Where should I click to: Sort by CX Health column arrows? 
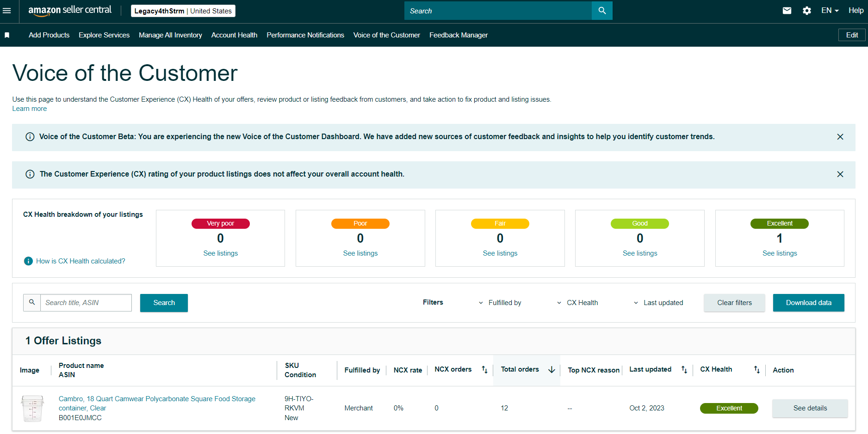(x=757, y=369)
